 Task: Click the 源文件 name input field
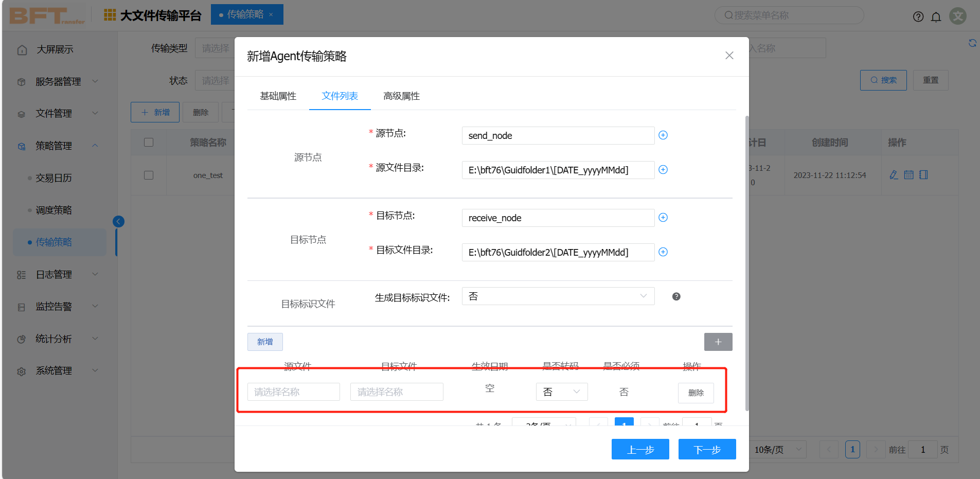[x=293, y=392]
